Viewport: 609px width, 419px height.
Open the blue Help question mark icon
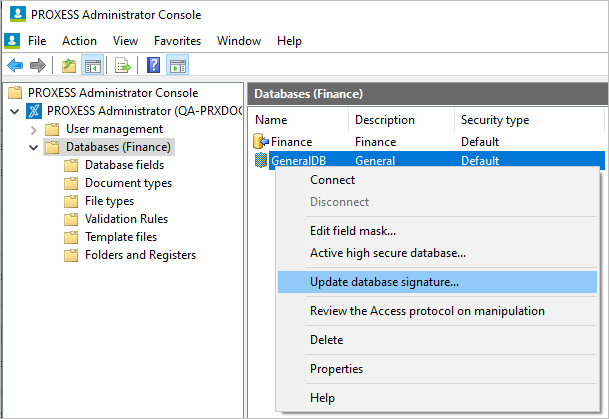pyautogui.click(x=153, y=65)
